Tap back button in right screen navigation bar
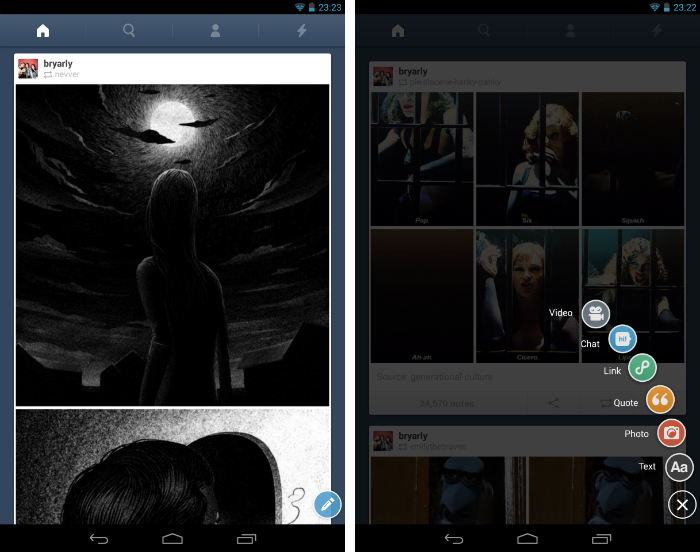700x552 pixels. coord(454,539)
